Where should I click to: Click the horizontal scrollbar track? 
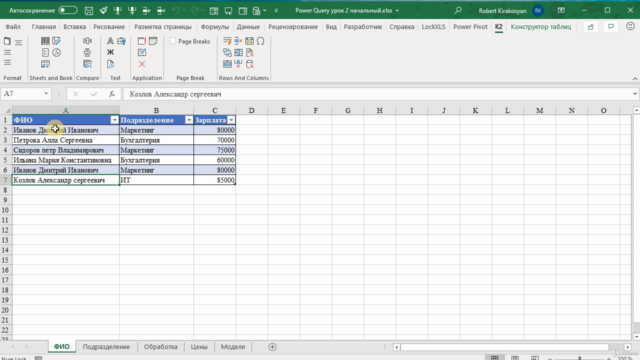pyautogui.click(x=511, y=347)
